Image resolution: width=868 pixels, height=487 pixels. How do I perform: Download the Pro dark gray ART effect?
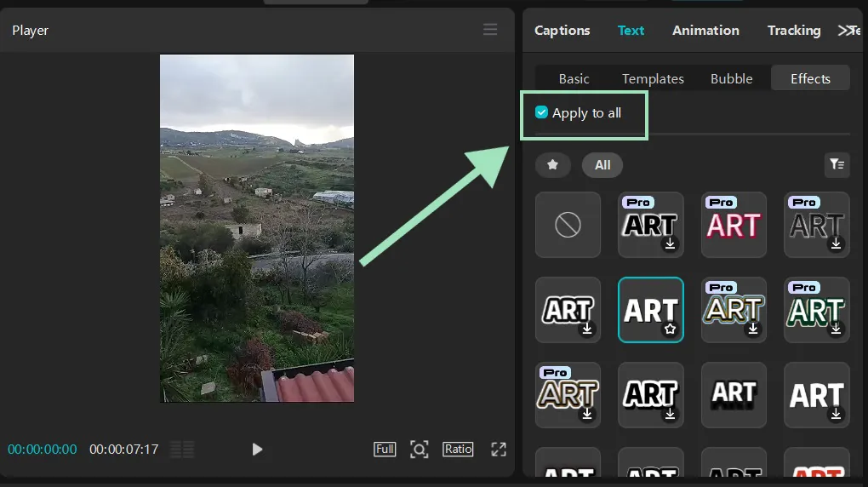836,243
